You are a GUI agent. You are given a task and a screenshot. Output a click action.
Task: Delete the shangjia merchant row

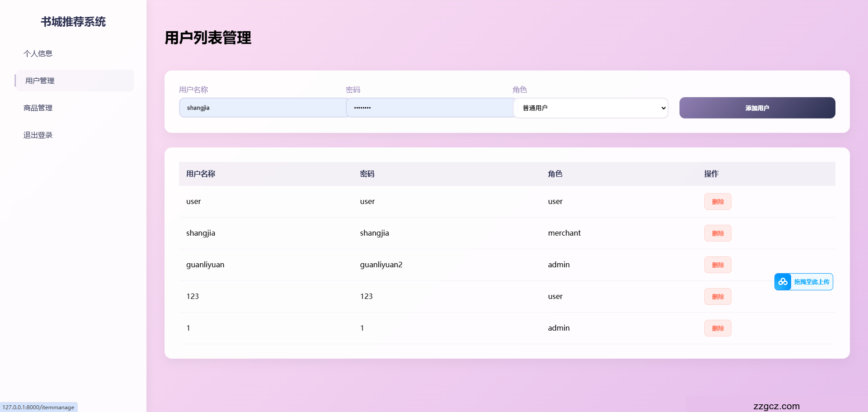point(717,233)
